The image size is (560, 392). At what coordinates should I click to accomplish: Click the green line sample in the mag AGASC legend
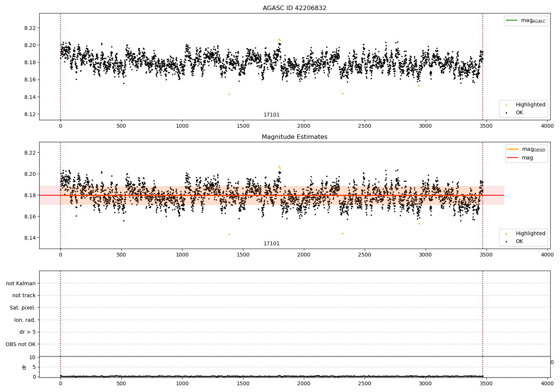point(511,20)
